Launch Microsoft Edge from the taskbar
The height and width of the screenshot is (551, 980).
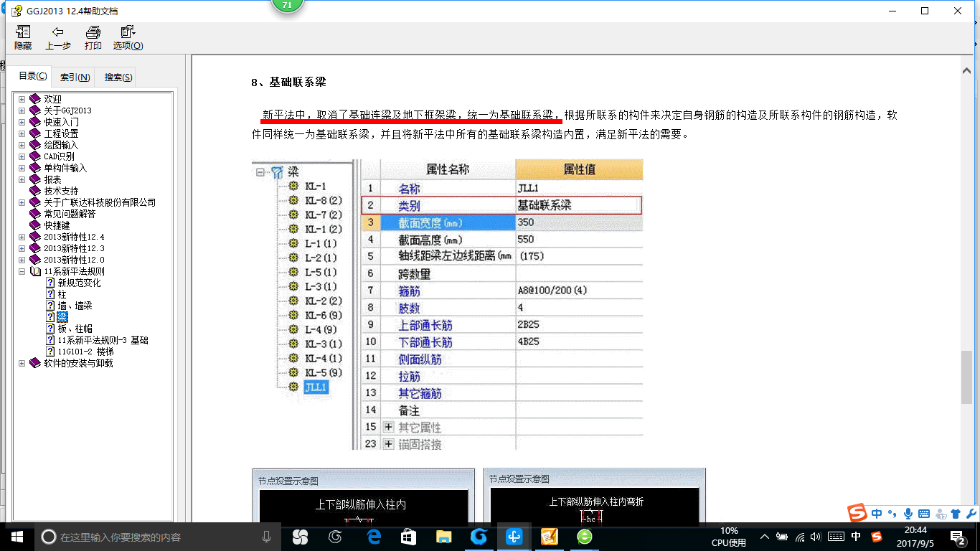(373, 537)
